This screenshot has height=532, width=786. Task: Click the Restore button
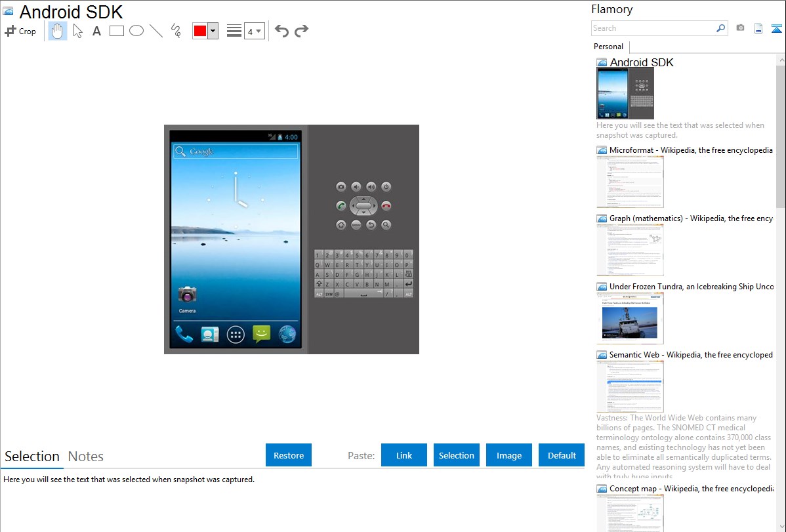(289, 455)
